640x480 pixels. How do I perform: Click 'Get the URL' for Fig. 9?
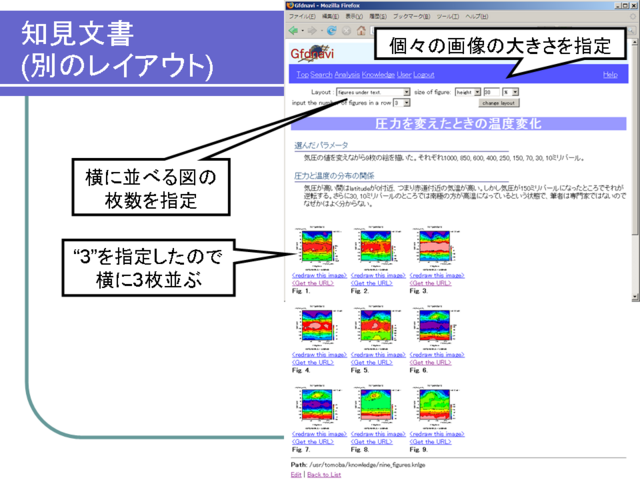[x=431, y=442]
